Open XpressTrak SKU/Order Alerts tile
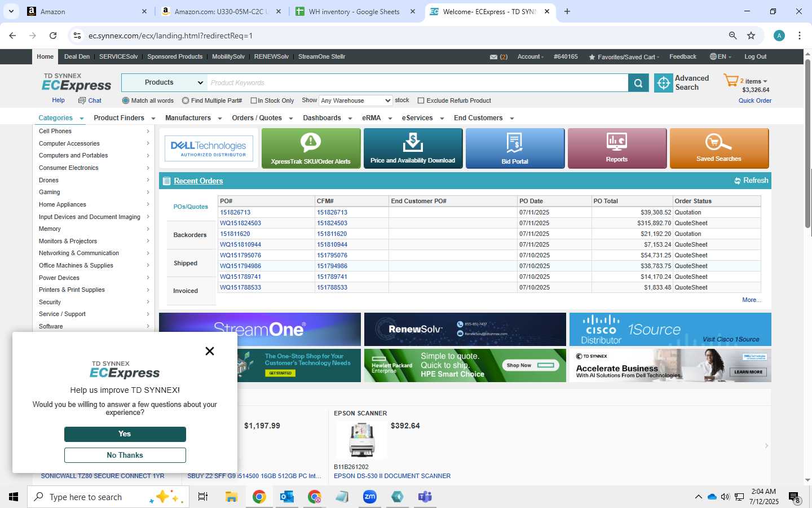This screenshot has height=508, width=812. 311,148
